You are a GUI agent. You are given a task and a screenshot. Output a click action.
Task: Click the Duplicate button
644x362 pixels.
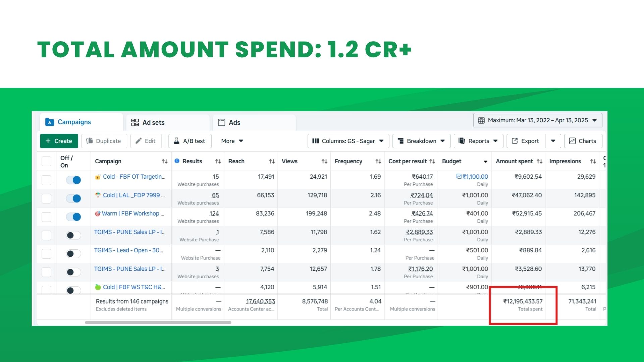click(x=104, y=141)
